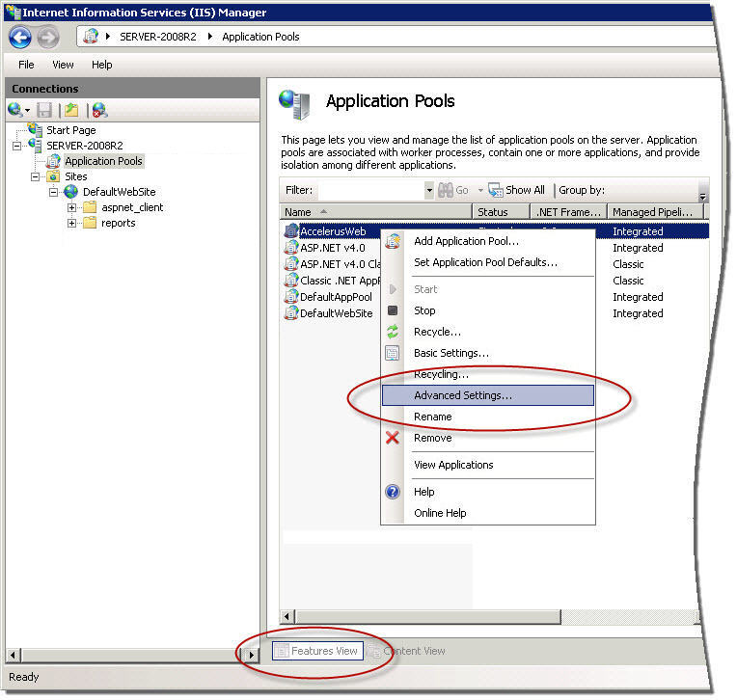Sort by the Status column header
737x700 pixels.
[501, 212]
